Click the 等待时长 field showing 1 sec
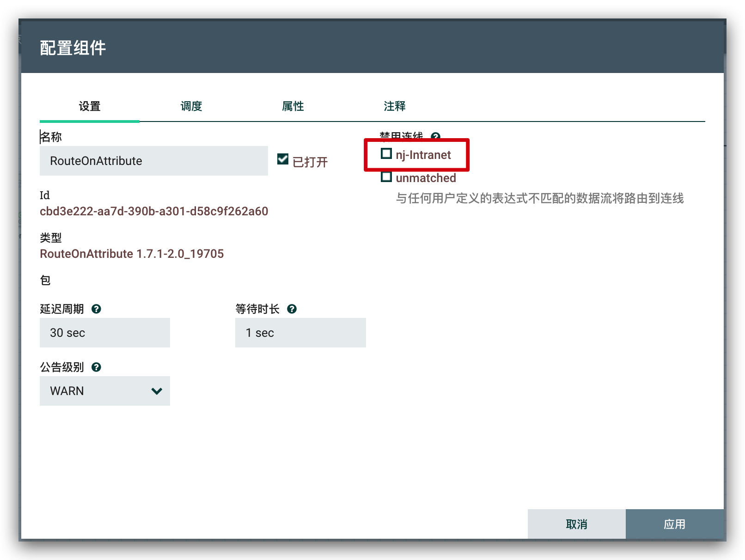Screen dimensions: 745x560 pos(300,333)
